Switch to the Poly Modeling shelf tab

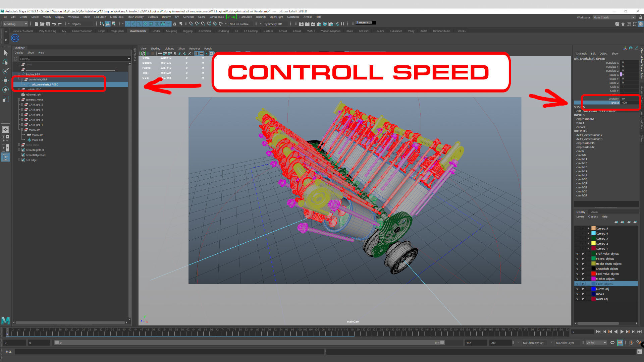pos(48,31)
